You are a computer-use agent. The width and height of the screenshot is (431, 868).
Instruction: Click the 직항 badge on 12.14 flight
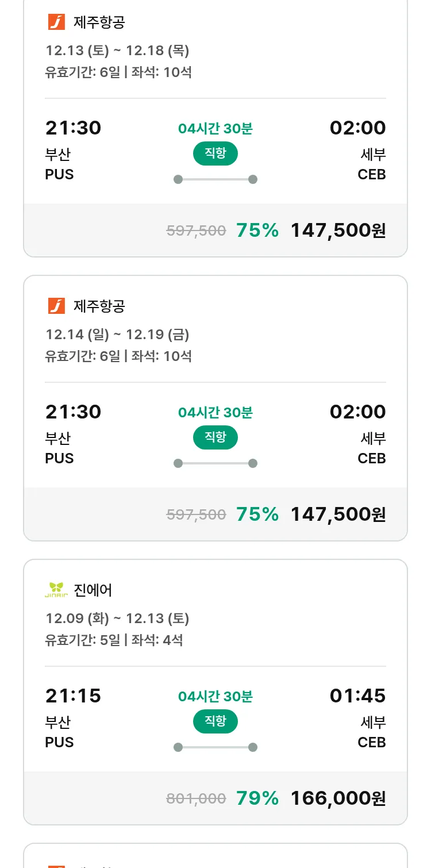coord(215,437)
